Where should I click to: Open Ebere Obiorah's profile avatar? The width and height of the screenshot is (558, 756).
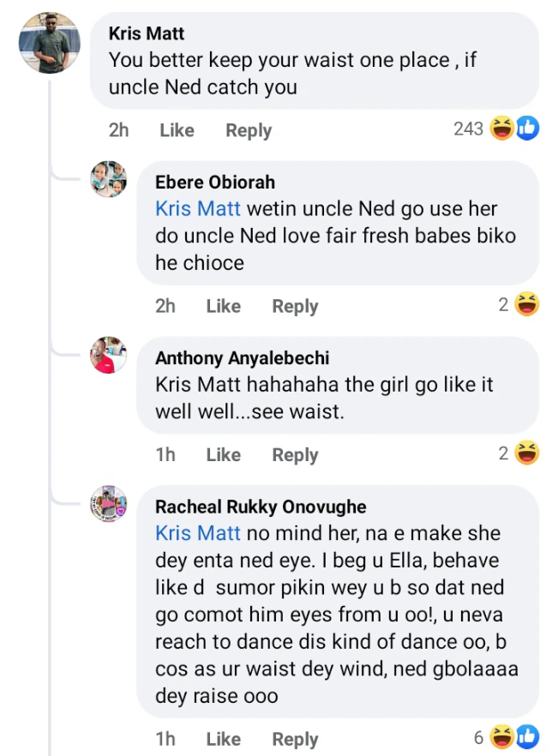(109, 179)
